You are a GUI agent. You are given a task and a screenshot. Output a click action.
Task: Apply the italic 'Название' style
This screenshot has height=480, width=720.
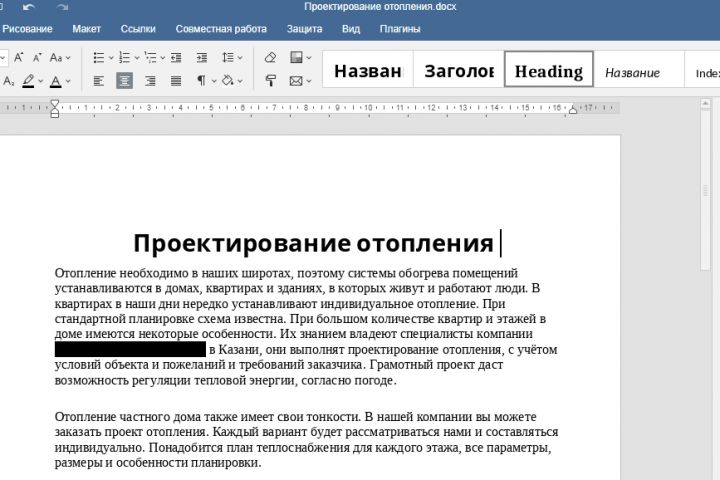[639, 69]
